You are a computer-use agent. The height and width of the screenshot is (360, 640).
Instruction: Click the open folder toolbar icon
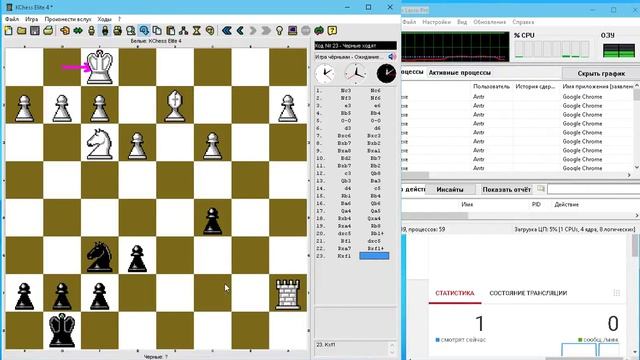22,31
